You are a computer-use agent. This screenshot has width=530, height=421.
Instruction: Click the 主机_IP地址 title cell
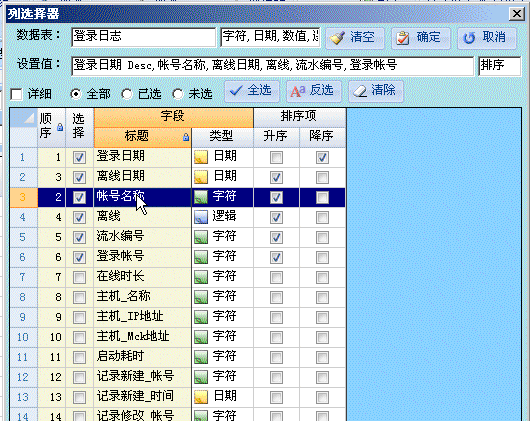click(x=142, y=318)
